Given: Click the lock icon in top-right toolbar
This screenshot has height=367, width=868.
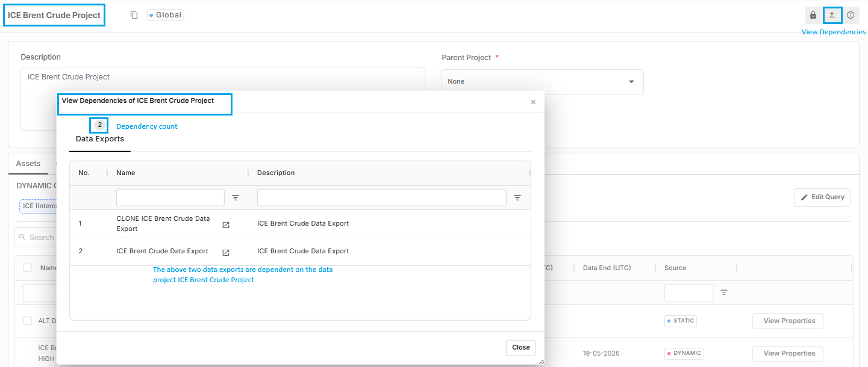Looking at the screenshot, I should coord(813,15).
